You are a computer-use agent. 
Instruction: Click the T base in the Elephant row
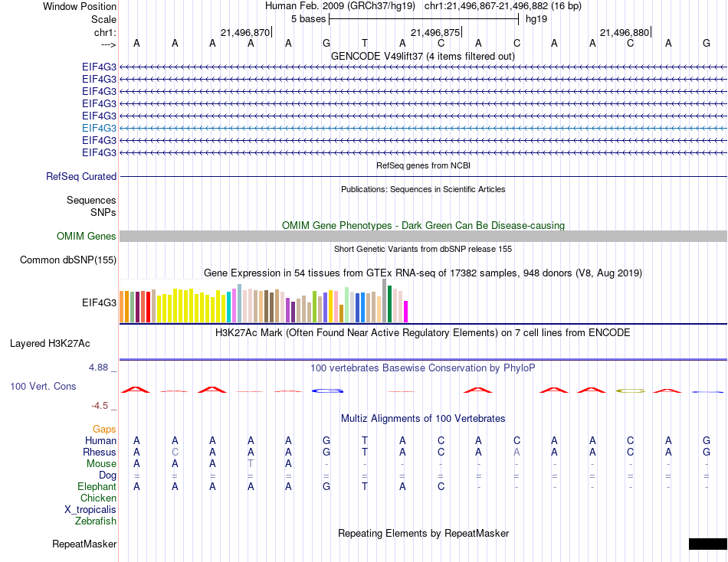click(365, 486)
